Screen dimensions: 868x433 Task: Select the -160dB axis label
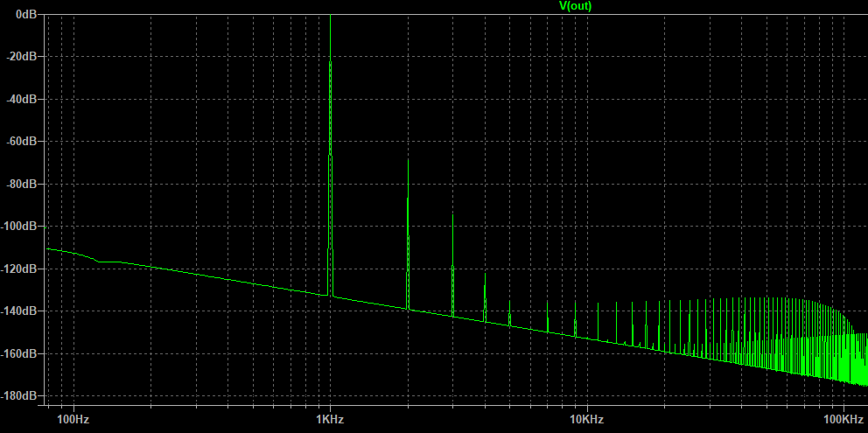(x=19, y=353)
